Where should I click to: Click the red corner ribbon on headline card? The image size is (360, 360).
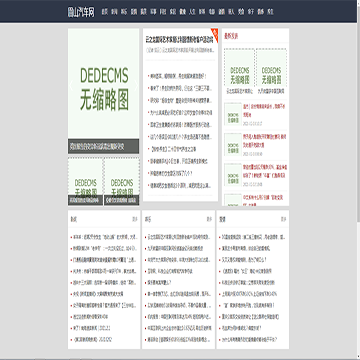coord(215,34)
